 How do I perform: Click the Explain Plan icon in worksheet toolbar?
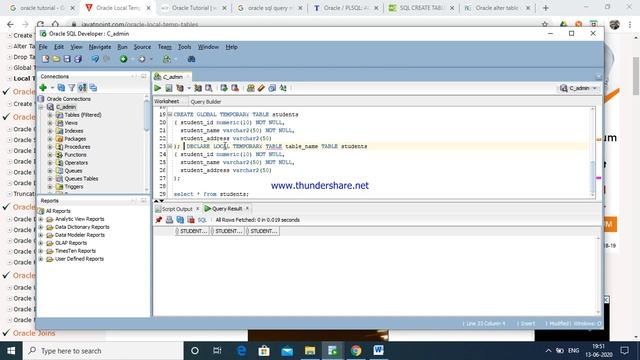(x=180, y=88)
